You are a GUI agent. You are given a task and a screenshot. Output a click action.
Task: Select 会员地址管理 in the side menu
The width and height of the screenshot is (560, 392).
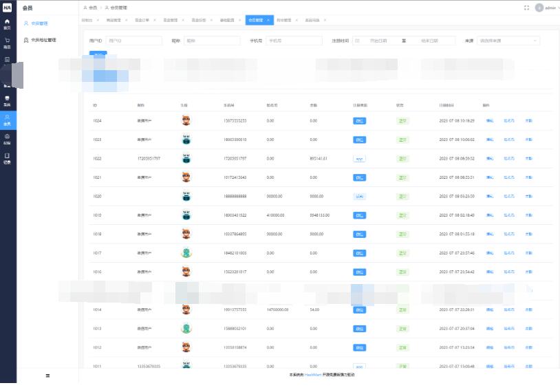click(x=43, y=41)
